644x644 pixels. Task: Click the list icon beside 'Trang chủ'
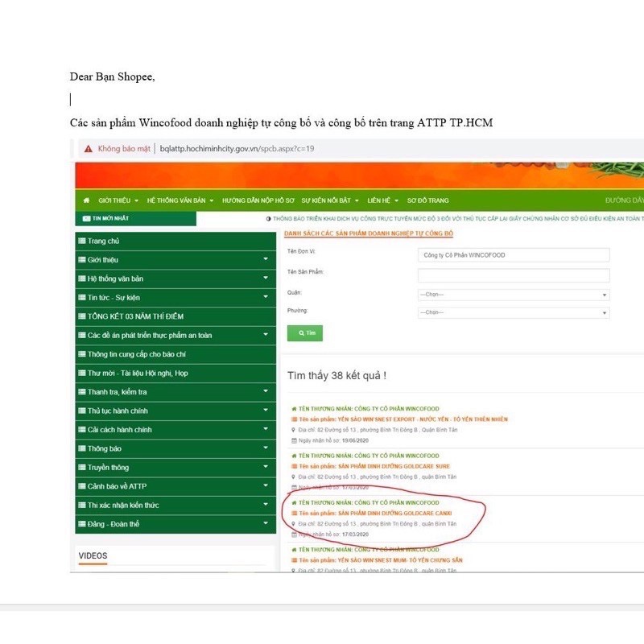pyautogui.click(x=81, y=242)
